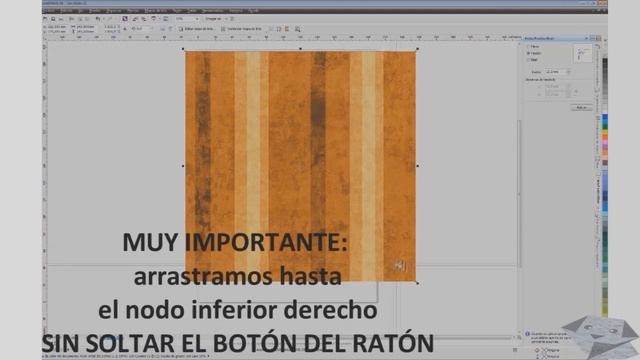Viewport: 640px width, 360px height.
Task: Click the top-left selection handle of image
Action: [183, 49]
